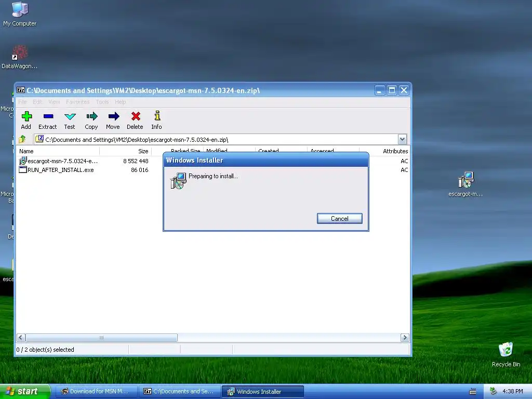Screen dimensions: 532x399
Task: Click the 86 016 size value
Action: 139,170
